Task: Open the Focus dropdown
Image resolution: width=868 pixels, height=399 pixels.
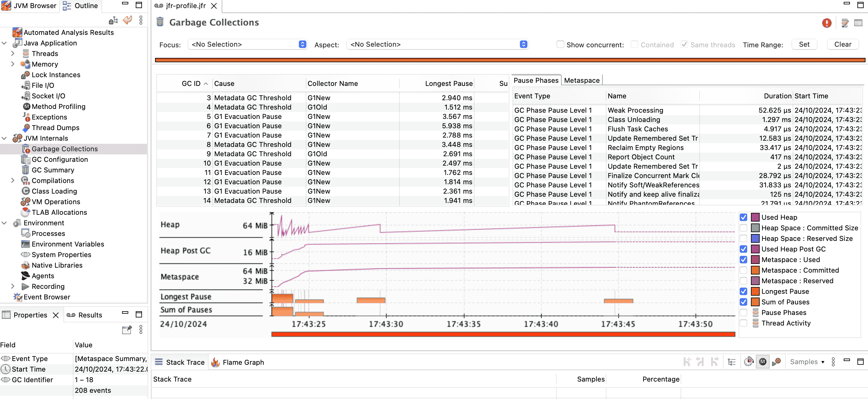Action: point(247,45)
